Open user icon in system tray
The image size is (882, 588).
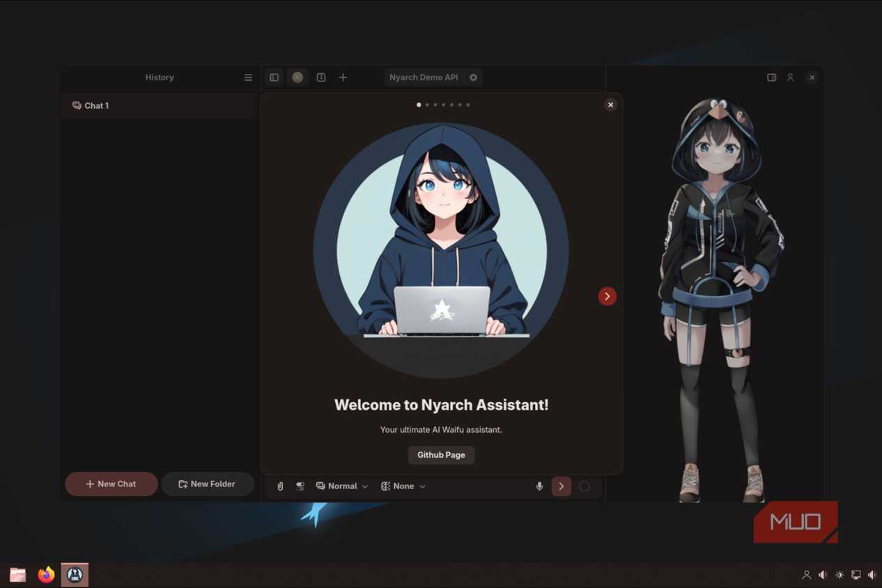point(806,575)
